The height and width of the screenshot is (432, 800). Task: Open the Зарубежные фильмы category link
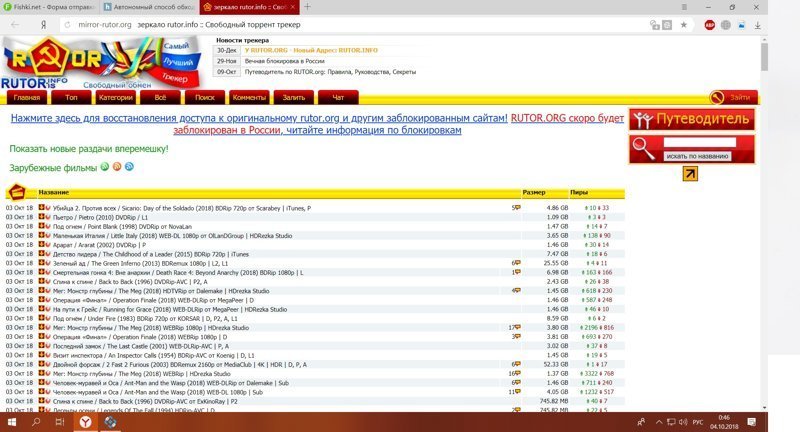[x=53, y=168]
